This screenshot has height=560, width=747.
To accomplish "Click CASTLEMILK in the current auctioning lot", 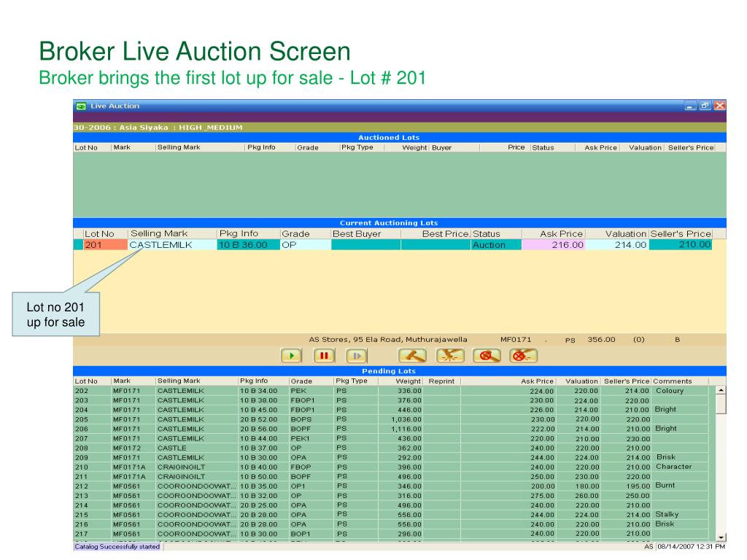I will [160, 245].
